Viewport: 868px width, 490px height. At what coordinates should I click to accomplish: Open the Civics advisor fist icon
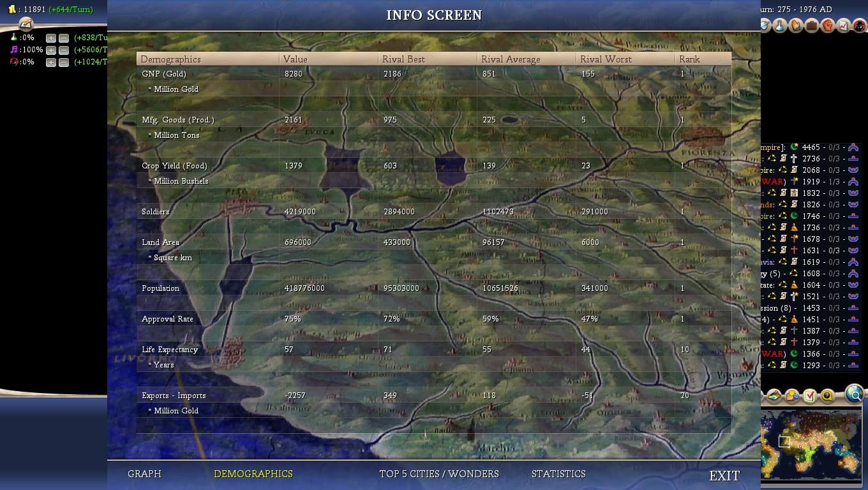[x=828, y=26]
